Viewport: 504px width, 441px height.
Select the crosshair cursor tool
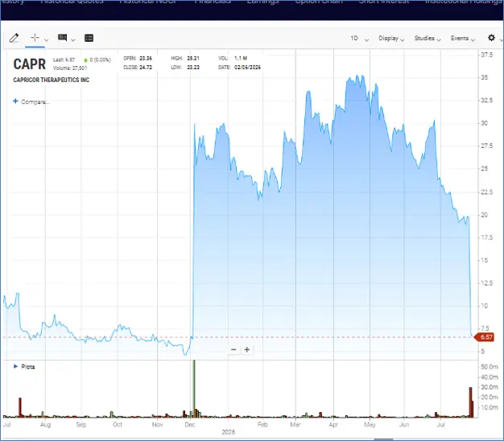[x=35, y=38]
